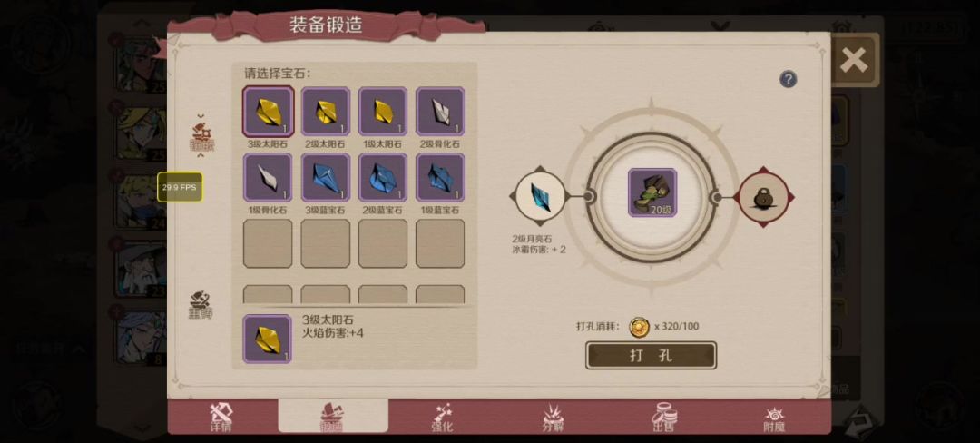Select the 2级太阳石 gem
Viewport: 980px width, 443px height.
[x=326, y=112]
